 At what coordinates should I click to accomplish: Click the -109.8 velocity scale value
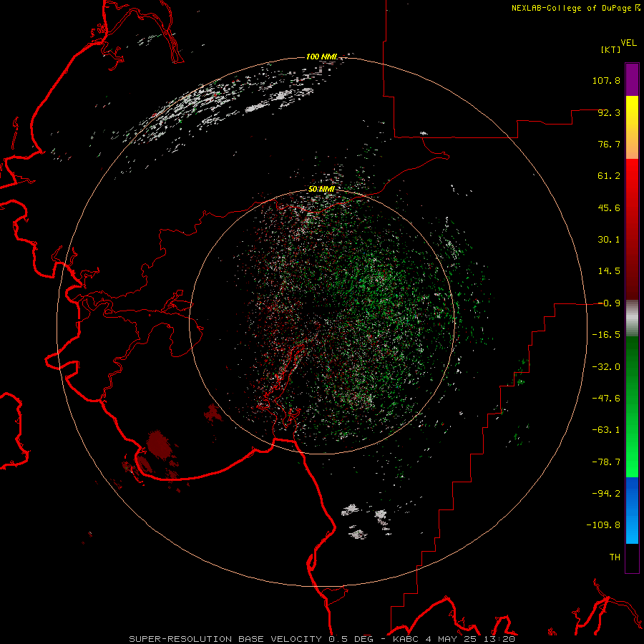tap(603, 525)
